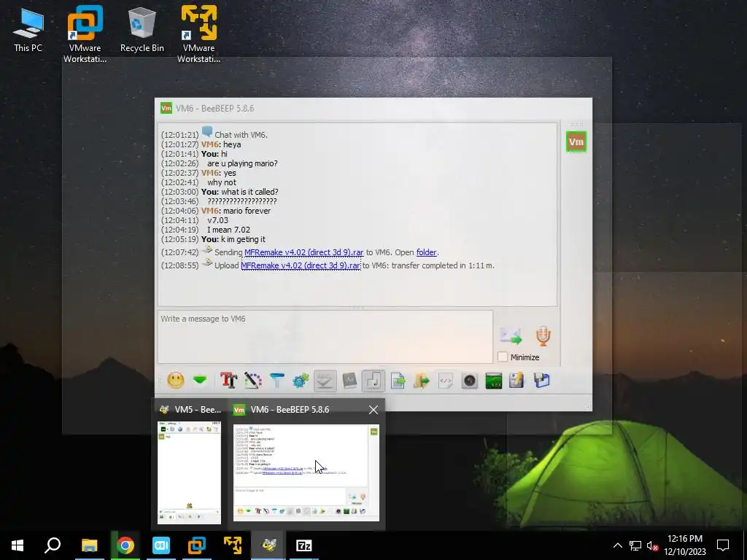Click the notepad with pencil icon
Screen dimensions: 747x560
click(517, 381)
